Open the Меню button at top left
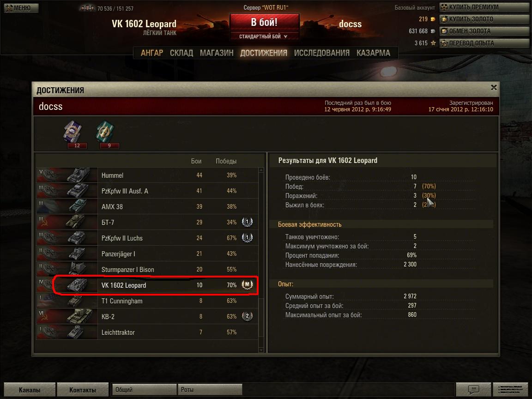 click(x=21, y=8)
